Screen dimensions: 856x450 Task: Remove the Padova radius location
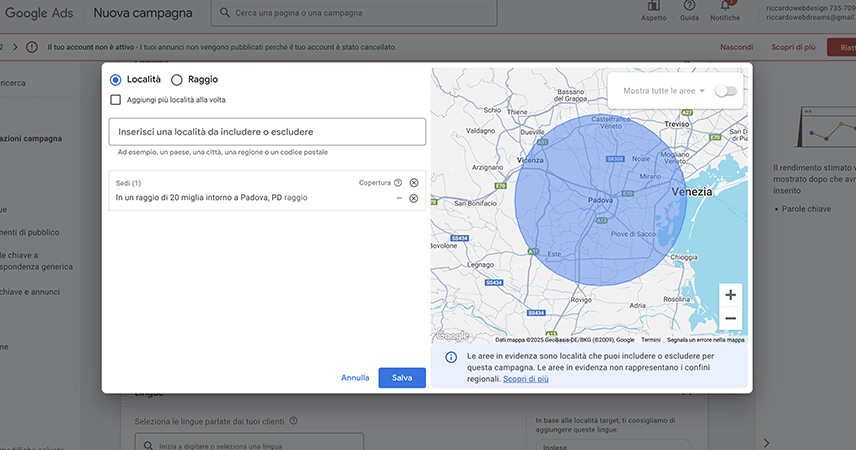coord(414,198)
